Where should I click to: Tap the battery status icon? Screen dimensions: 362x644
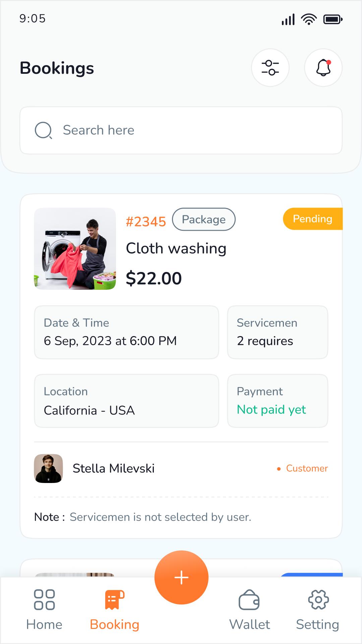[x=333, y=19]
